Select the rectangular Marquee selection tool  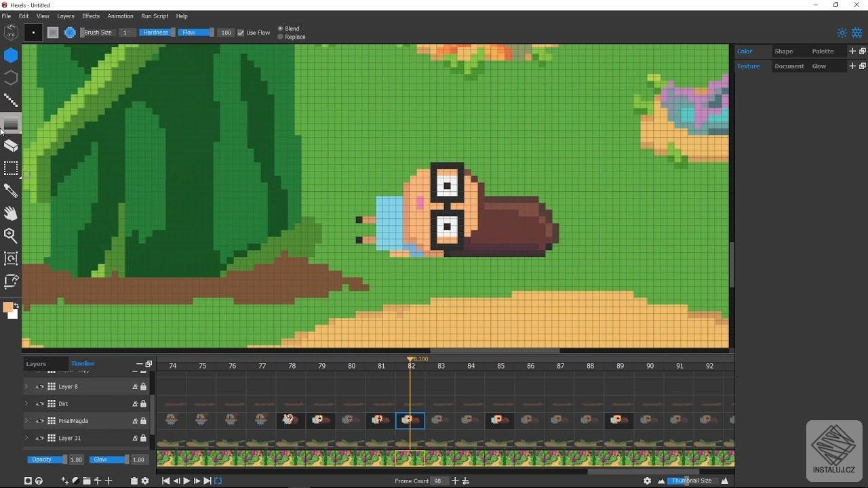(x=11, y=168)
